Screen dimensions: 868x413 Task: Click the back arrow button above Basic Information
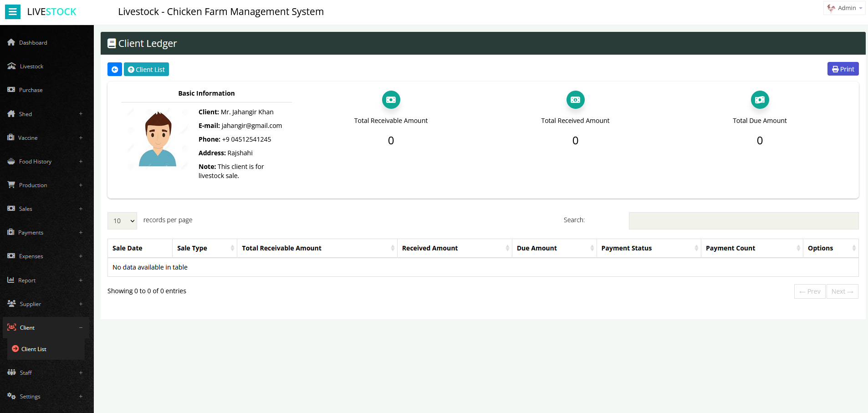coord(114,69)
